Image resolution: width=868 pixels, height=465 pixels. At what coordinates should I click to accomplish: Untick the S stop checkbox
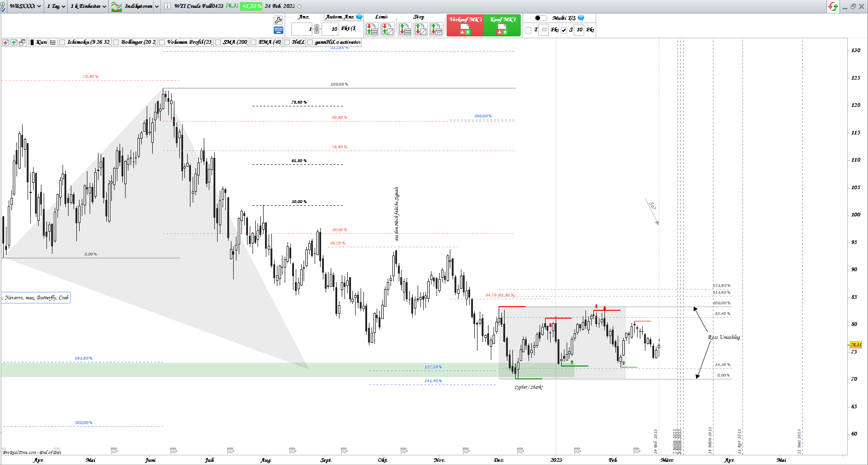(x=564, y=30)
